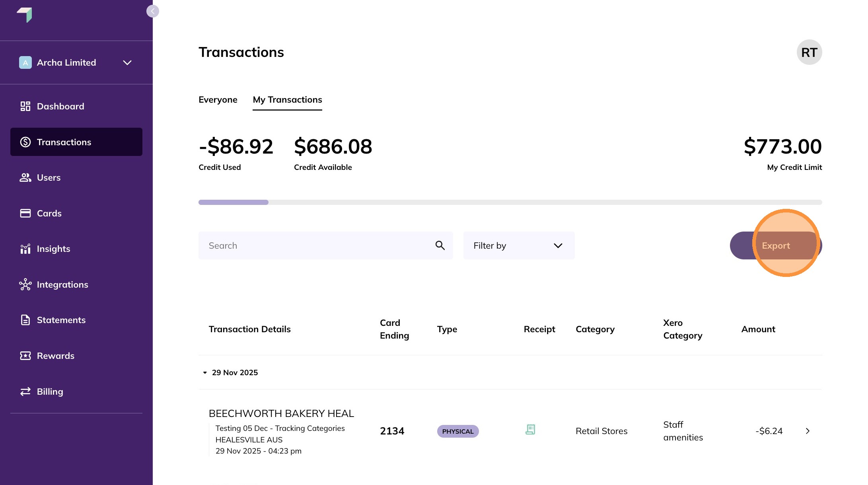Click the Archa logo icon

[25, 15]
